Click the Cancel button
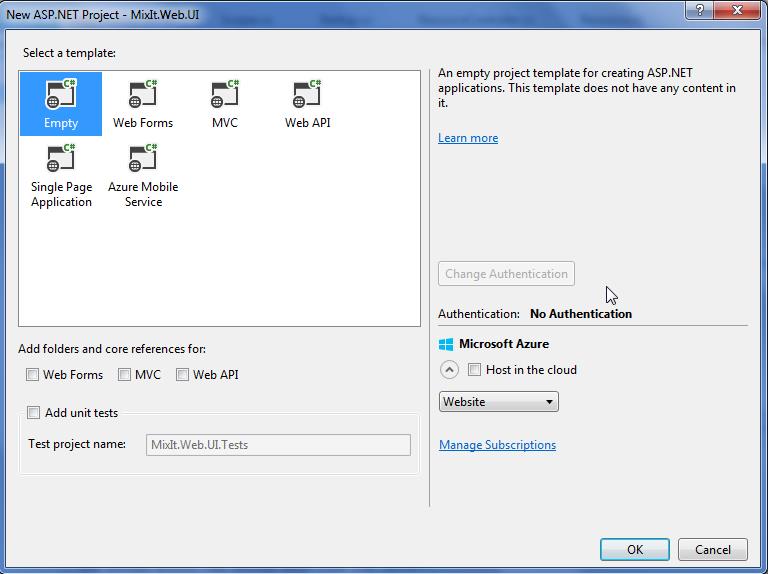This screenshot has height=574, width=768. tap(712, 549)
